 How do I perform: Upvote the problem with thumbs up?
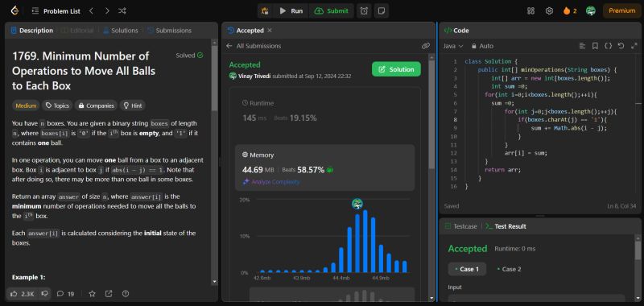23,294
